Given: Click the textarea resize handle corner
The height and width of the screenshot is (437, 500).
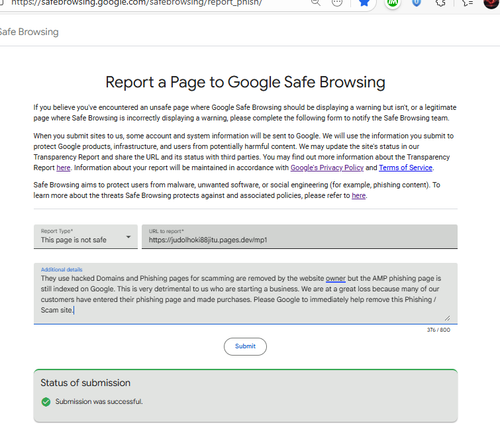Looking at the screenshot, I should tap(447, 318).
